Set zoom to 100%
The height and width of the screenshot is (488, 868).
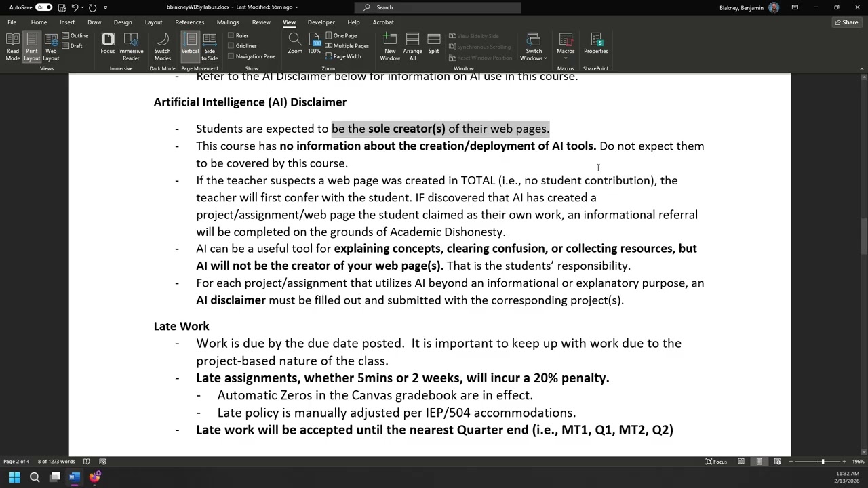pos(315,43)
